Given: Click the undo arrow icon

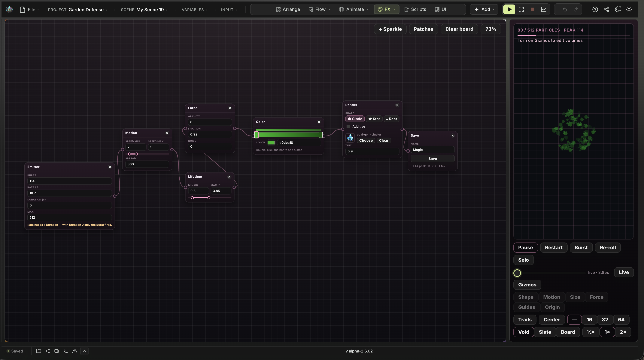Looking at the screenshot, I should pyautogui.click(x=564, y=10).
